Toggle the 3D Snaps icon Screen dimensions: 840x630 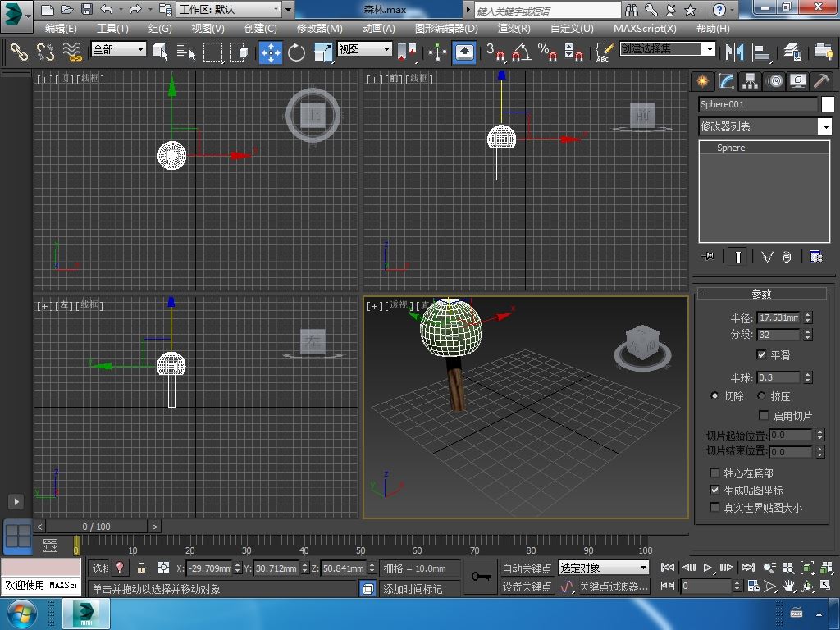pyautogui.click(x=495, y=52)
